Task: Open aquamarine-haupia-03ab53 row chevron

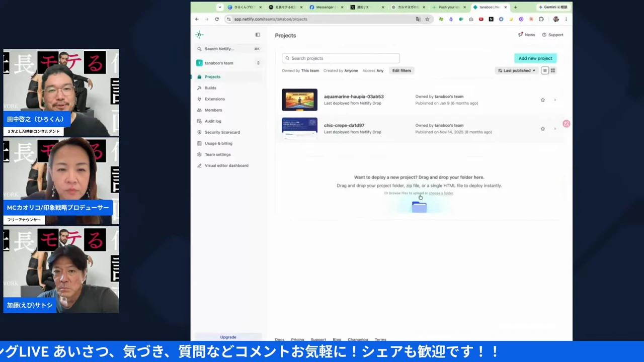Action: tap(555, 100)
